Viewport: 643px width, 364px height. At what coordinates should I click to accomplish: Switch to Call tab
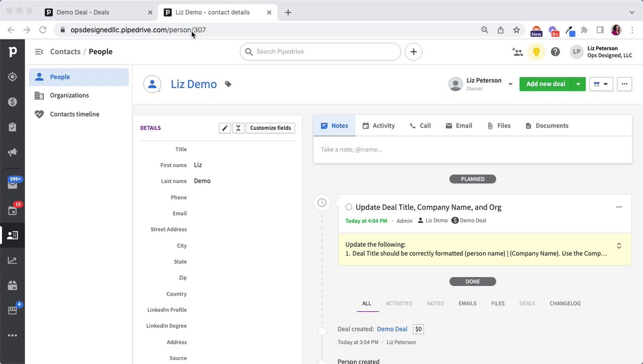(420, 126)
